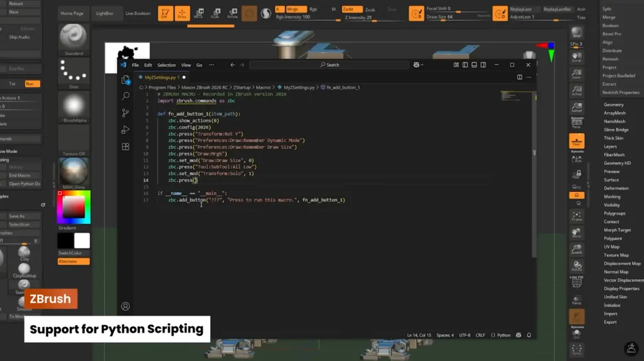Open the Python language mode selector
The height and width of the screenshot is (361, 644).
point(504,335)
